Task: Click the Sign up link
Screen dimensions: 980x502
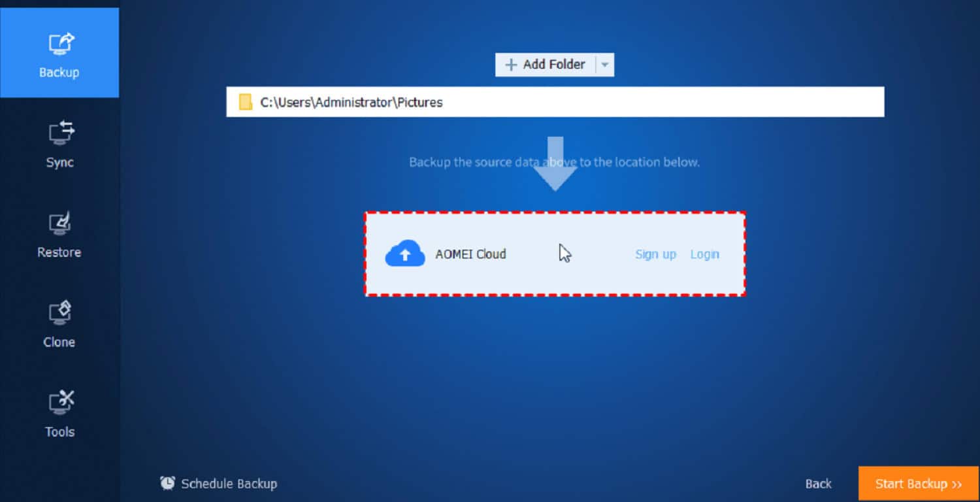Action: pyautogui.click(x=655, y=254)
